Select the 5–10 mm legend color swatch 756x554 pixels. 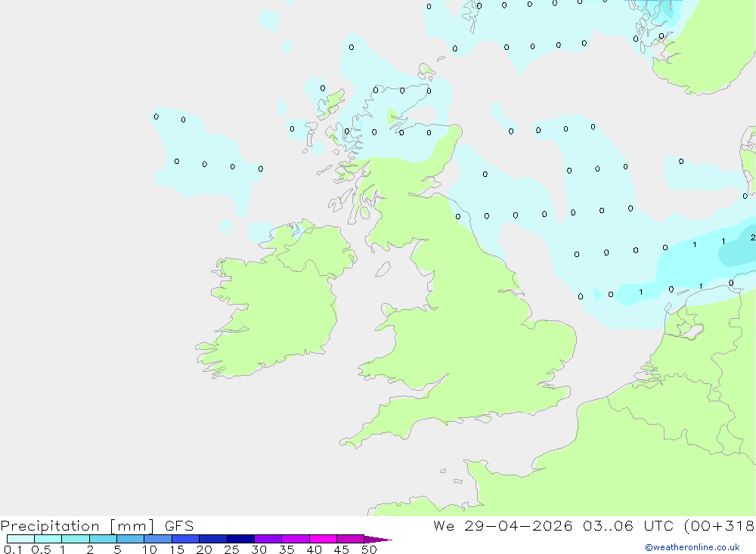pos(131,539)
